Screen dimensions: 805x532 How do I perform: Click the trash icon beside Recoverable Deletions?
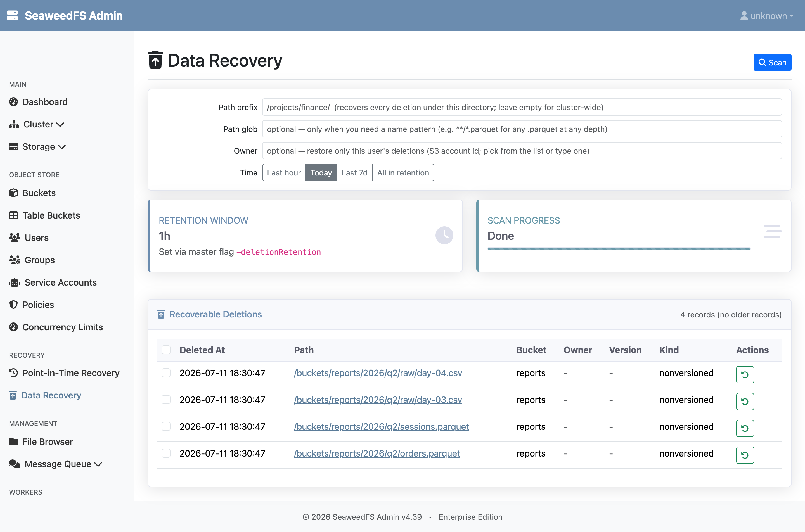tap(161, 314)
